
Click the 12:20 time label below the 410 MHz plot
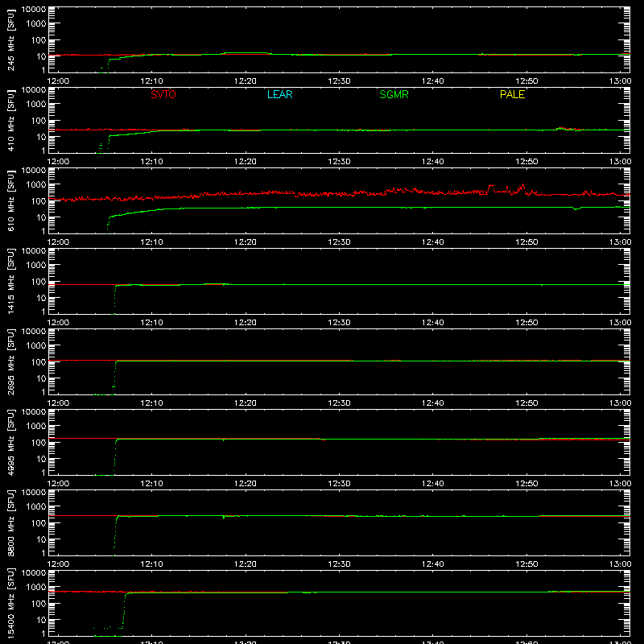click(246, 162)
